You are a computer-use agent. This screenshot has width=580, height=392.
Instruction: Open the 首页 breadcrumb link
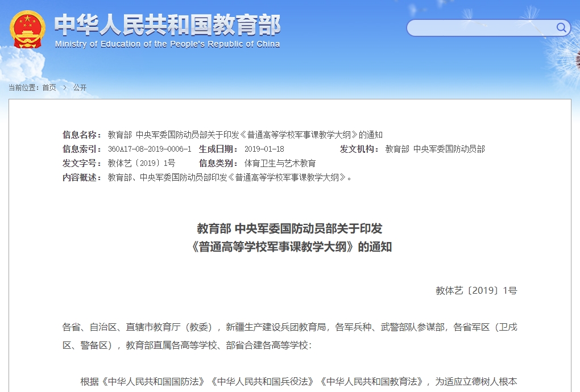tap(49, 87)
